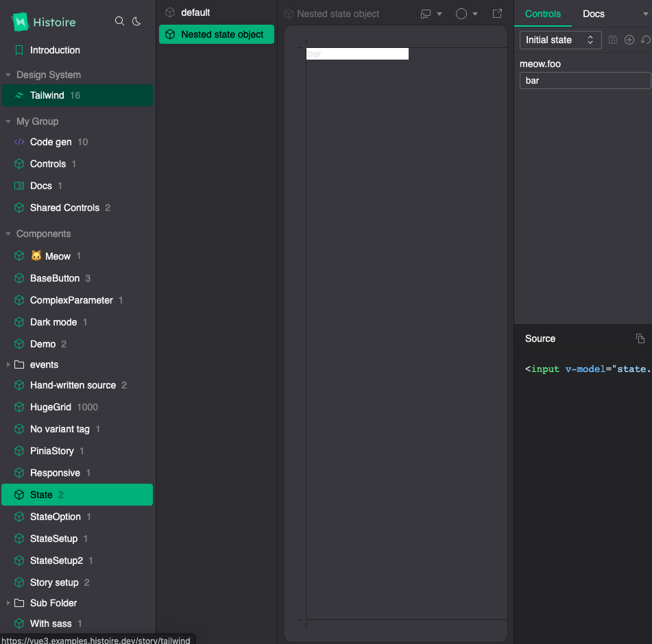Image resolution: width=652 pixels, height=644 pixels.
Task: Open the ComplexParameter story
Action: coord(77,300)
